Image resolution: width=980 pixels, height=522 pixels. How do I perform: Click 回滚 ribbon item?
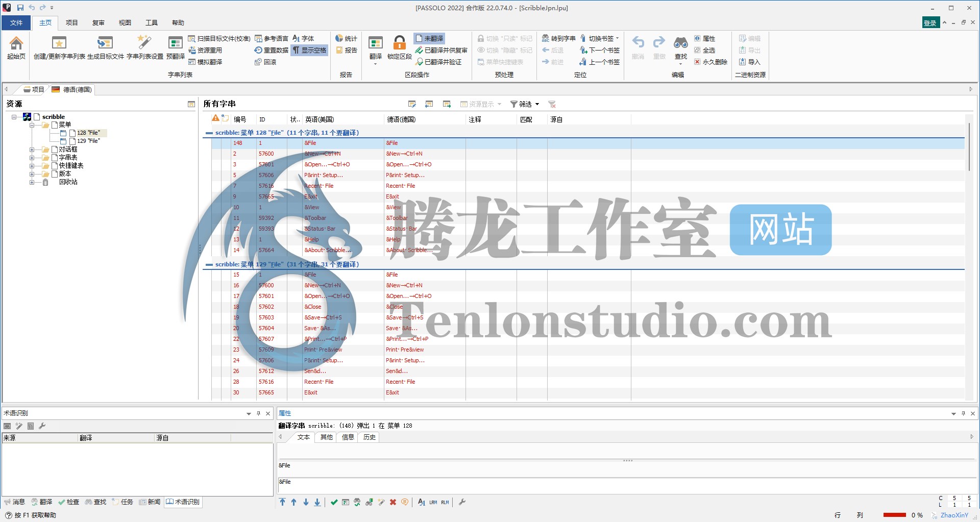click(265, 62)
